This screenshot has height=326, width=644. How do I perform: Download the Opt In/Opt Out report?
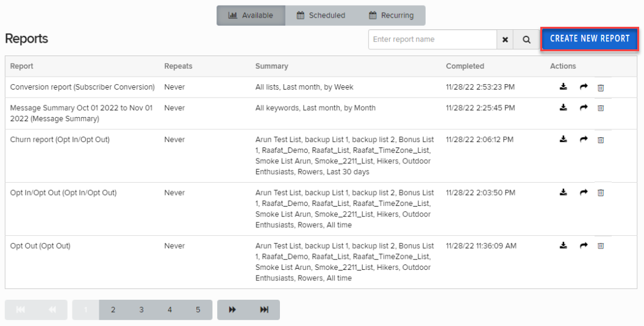[x=563, y=192]
